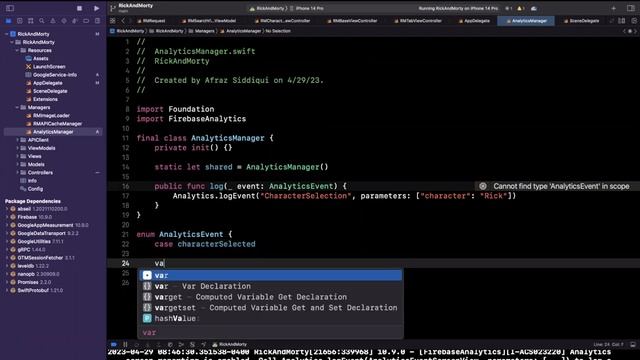Choose the iPhone 14 Pro run destination
640x360 pixels.
pyautogui.click(x=307, y=8)
